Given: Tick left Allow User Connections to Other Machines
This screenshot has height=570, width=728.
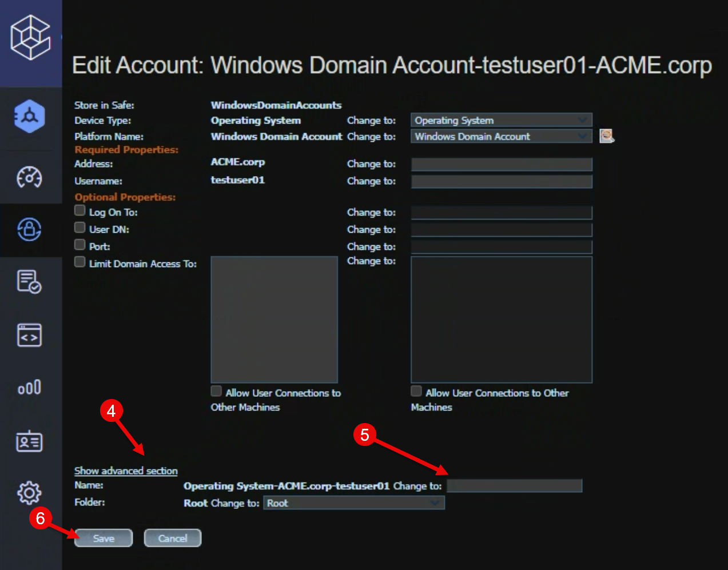Looking at the screenshot, I should pyautogui.click(x=216, y=392).
